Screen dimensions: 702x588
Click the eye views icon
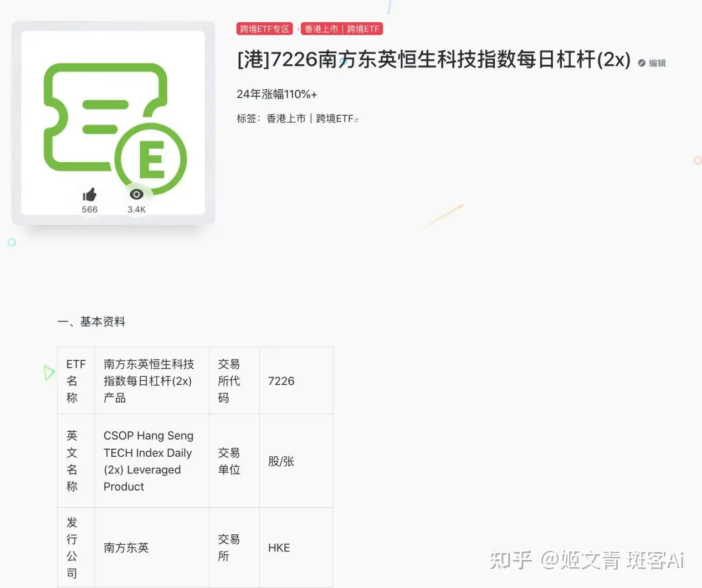point(136,194)
